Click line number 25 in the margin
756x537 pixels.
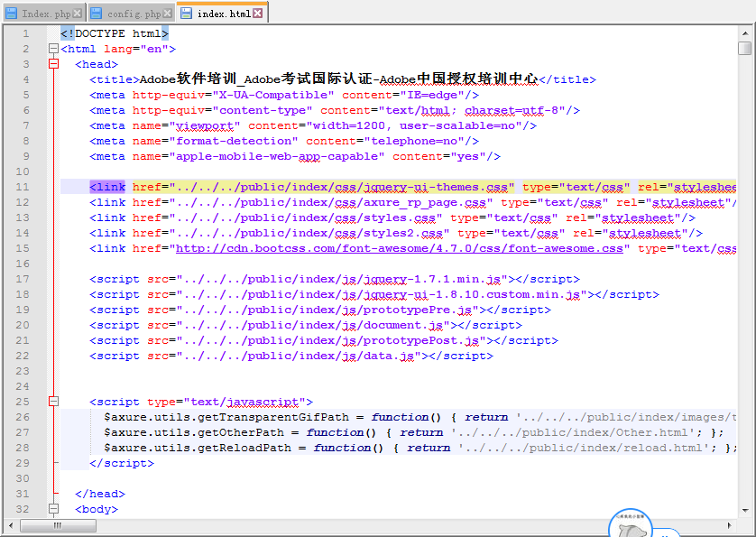[23, 402]
